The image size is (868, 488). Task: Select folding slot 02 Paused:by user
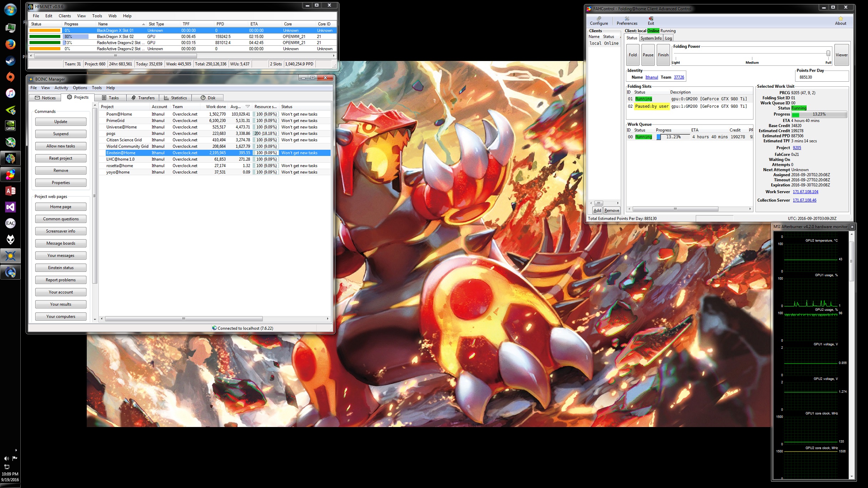(x=689, y=106)
